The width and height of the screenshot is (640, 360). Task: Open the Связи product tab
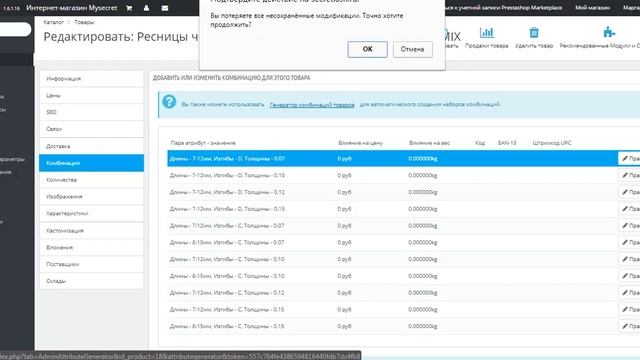coord(91,129)
